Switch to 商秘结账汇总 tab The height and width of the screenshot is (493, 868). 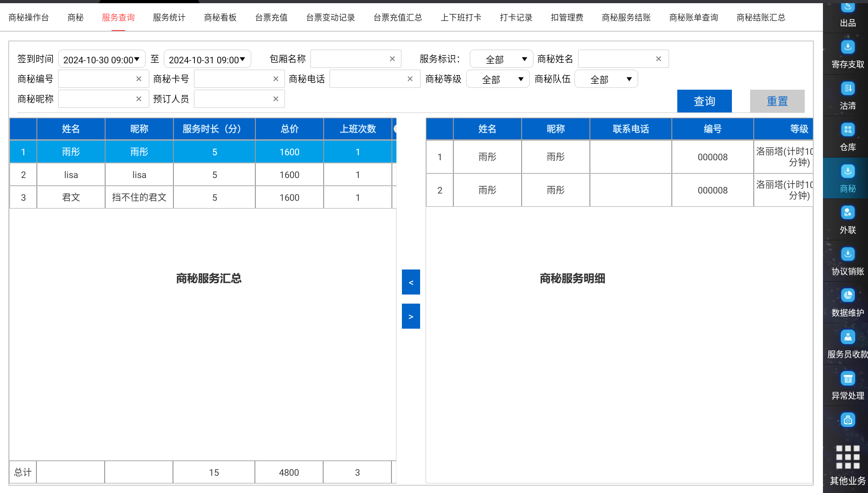click(761, 17)
